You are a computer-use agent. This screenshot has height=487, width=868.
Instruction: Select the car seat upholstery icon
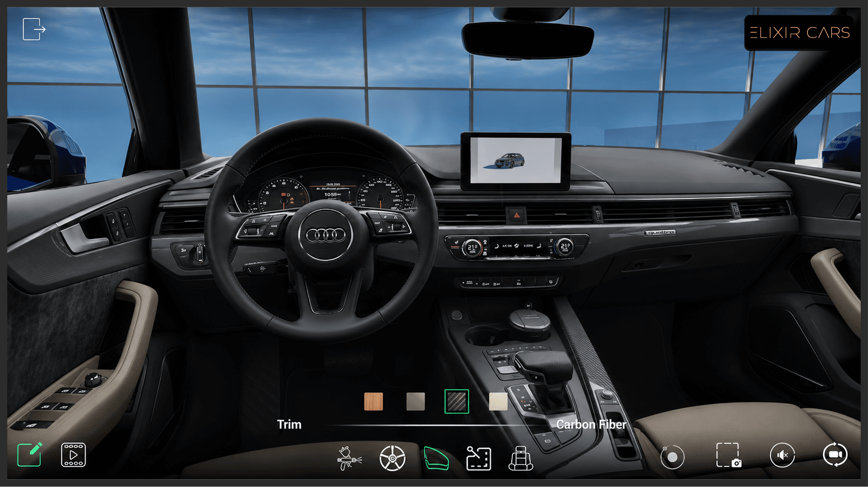click(x=521, y=458)
